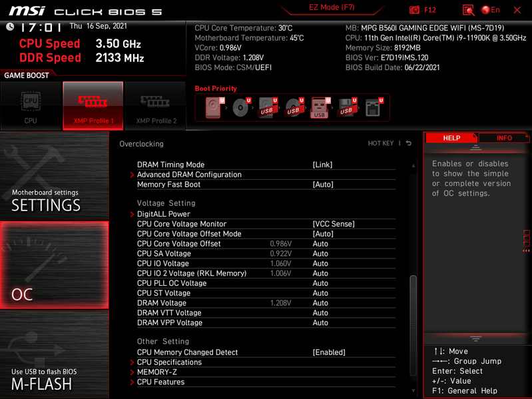
Task: Click the date Thu 16 Sep, 2021
Action: coord(98,26)
